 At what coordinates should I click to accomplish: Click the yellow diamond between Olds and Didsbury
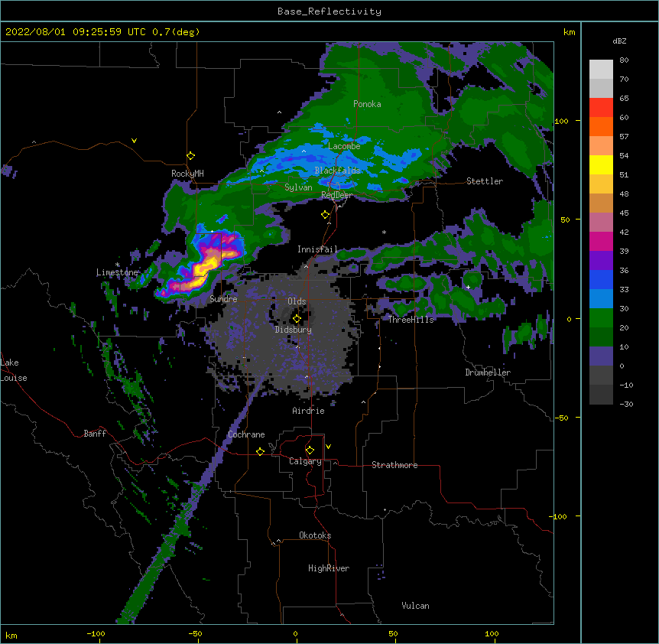pos(297,319)
